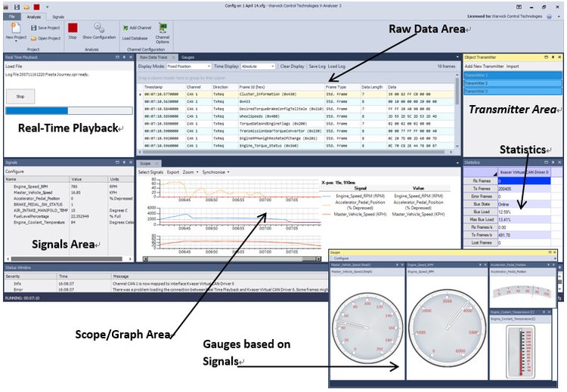Open a project with Open Project icon
The width and height of the screenshot is (567, 392).
[x=45, y=37]
